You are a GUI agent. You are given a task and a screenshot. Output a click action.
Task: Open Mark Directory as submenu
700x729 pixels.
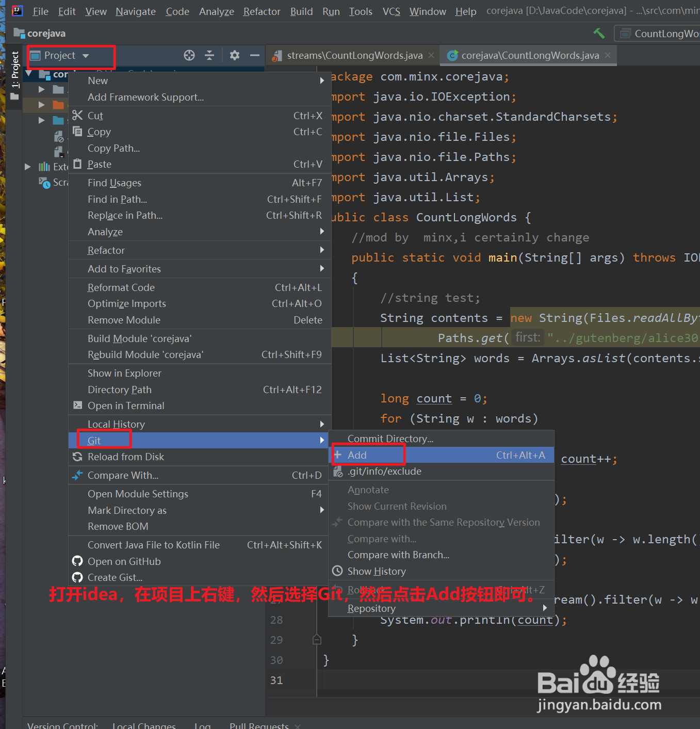pos(200,510)
